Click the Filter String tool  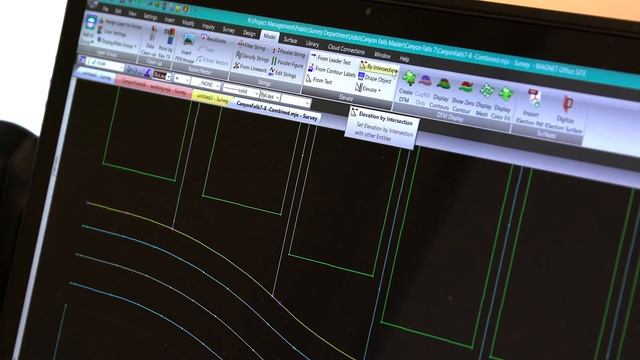[251, 47]
